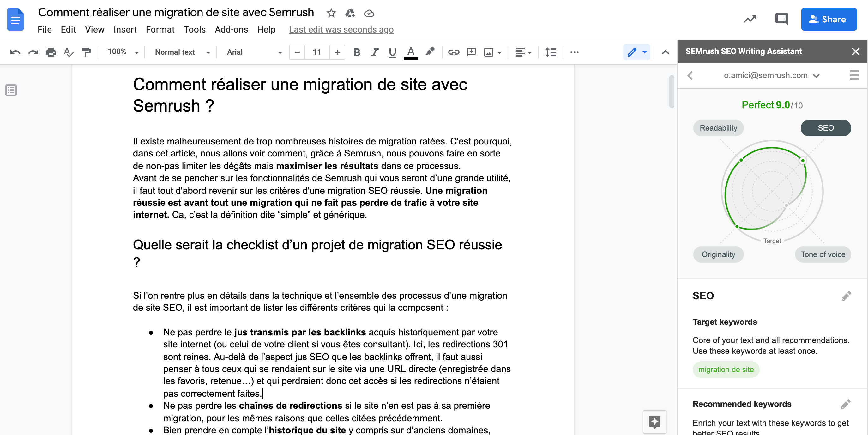Toggle underline formatting
Viewport: 868px width, 435px height.
click(x=392, y=52)
